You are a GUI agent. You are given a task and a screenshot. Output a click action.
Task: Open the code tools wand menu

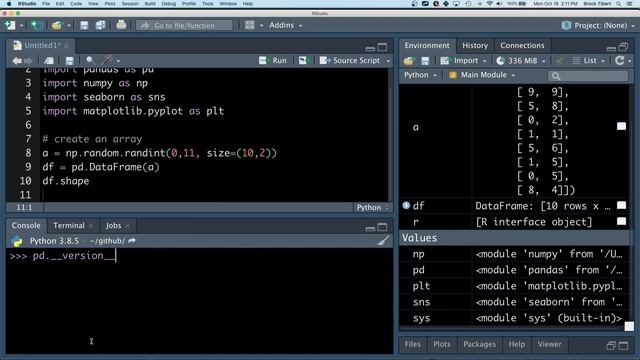[x=107, y=60]
